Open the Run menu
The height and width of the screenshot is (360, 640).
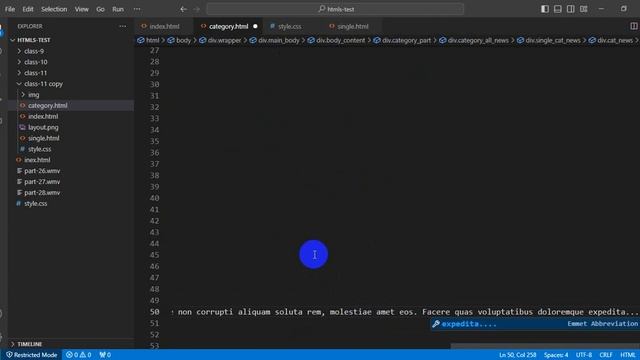(x=118, y=9)
